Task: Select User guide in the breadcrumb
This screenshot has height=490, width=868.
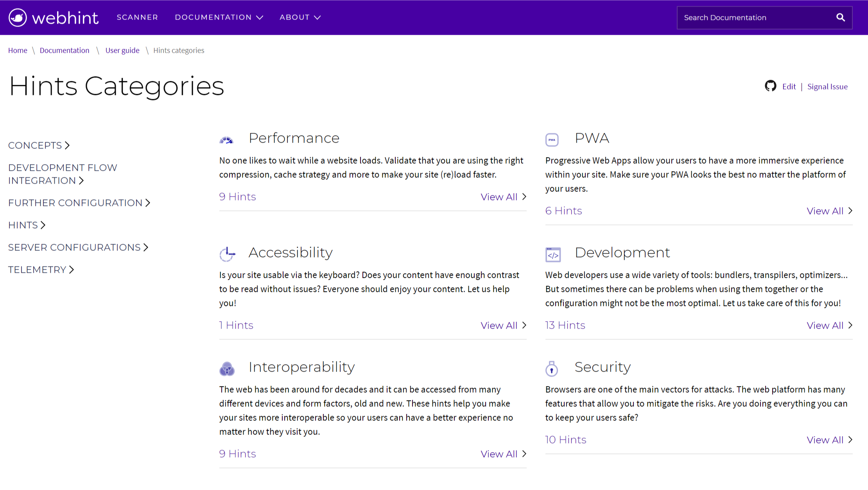Action: coord(122,50)
